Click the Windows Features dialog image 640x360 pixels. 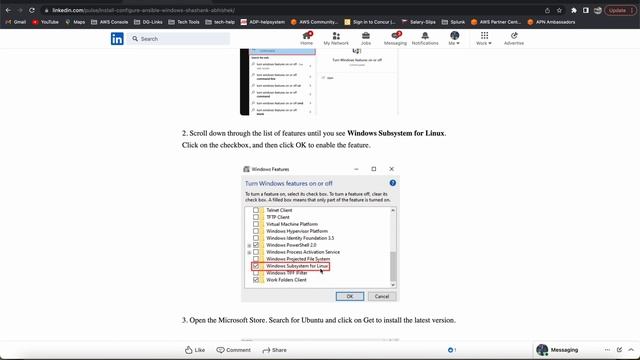point(320,233)
